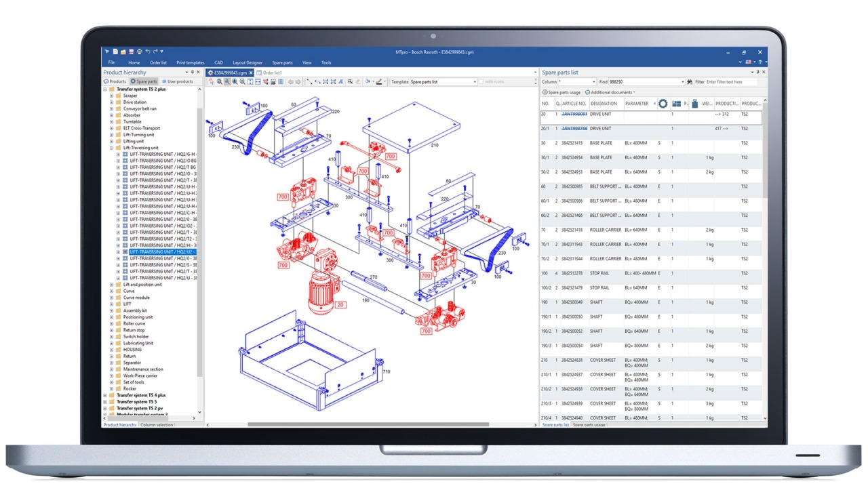The height and width of the screenshot is (488, 868).
Task: Open Spare parts usage via its gear icon
Action: [547, 91]
